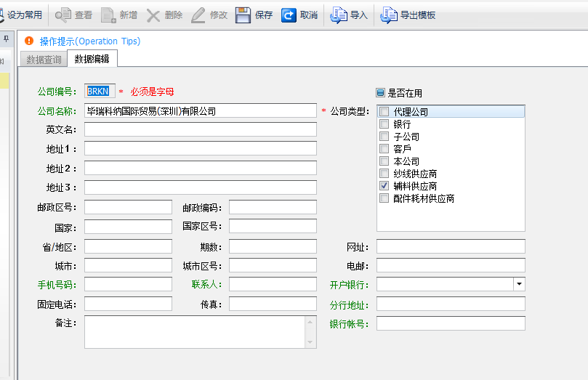Click the 国家 input field

[128, 227]
